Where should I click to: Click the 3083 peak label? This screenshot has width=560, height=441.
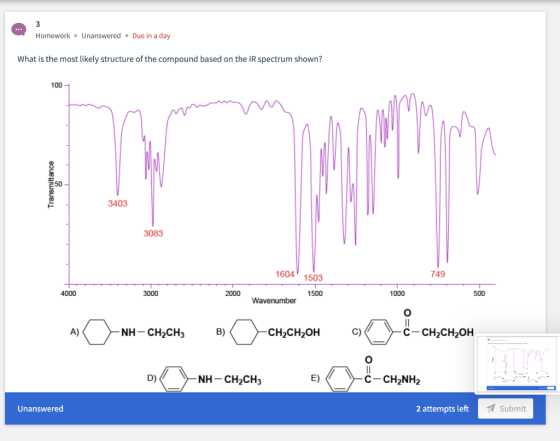tap(153, 233)
